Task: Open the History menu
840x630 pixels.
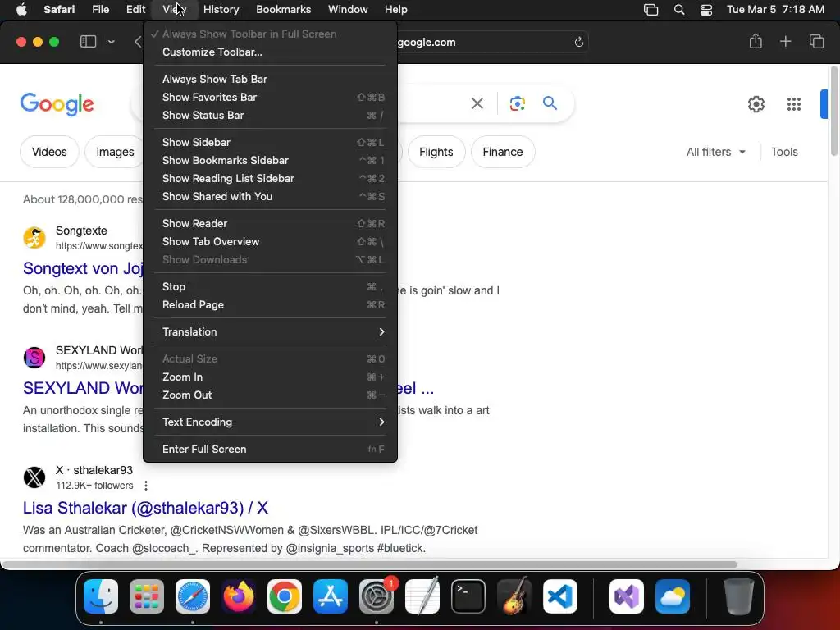Action: coord(221,9)
